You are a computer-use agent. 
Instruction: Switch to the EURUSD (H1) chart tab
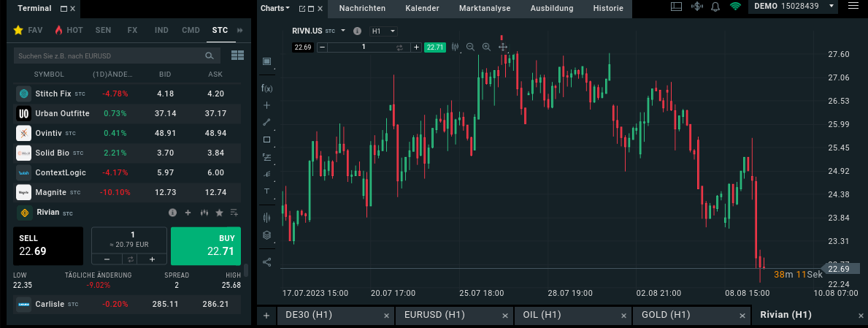(x=454, y=316)
